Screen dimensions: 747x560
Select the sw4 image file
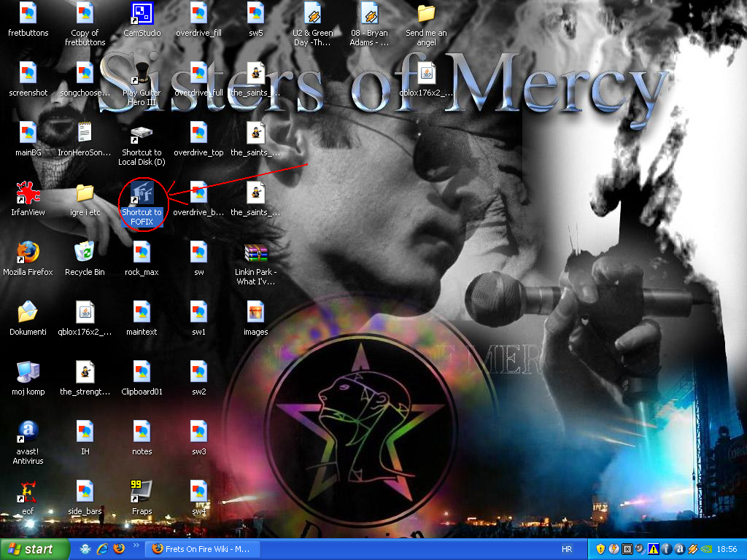[x=198, y=498]
